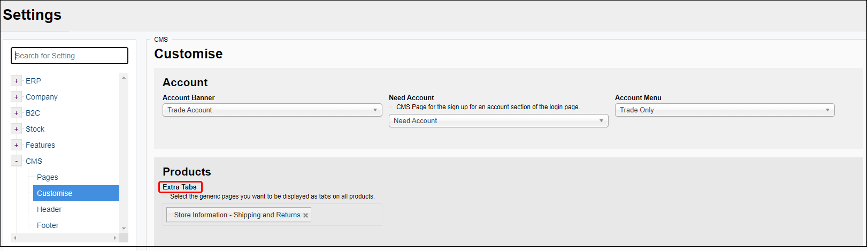Open the Footer settings page
The height and width of the screenshot is (251, 868).
coord(48,225)
